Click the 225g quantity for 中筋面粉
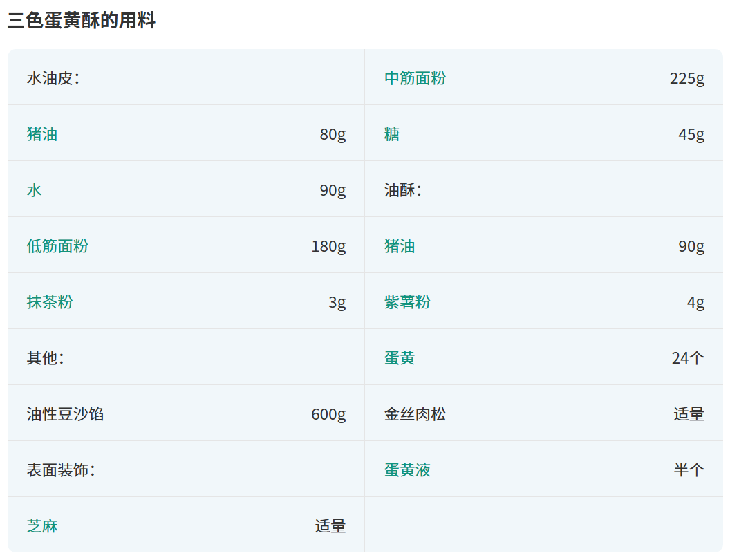 click(x=686, y=78)
